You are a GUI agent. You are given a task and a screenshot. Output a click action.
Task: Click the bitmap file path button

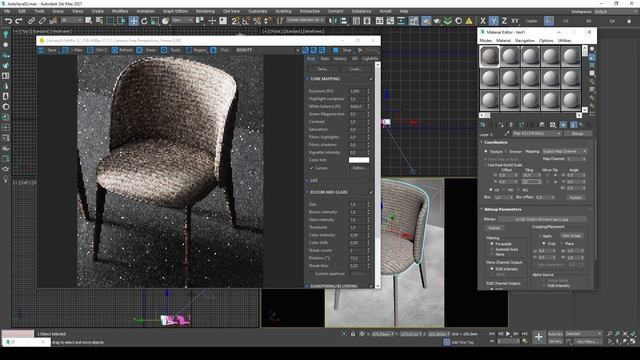pos(542,219)
